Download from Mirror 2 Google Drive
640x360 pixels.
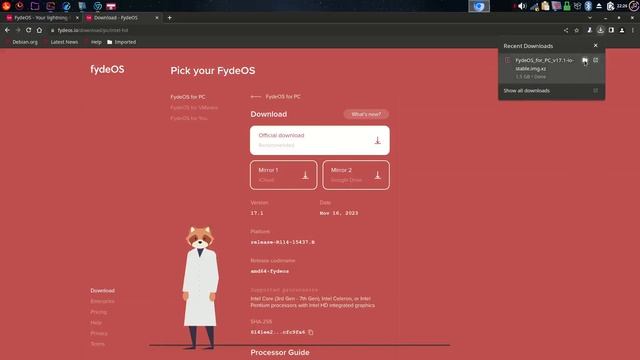(356, 175)
